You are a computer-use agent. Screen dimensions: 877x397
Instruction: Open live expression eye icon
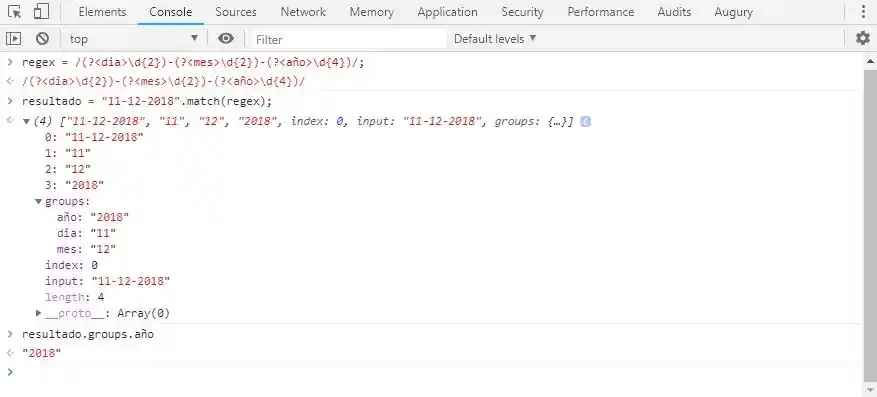pyautogui.click(x=226, y=39)
